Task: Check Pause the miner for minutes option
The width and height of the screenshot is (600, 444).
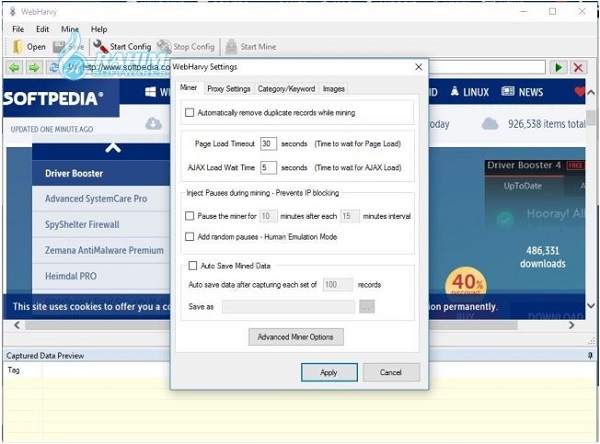Action: (x=189, y=216)
